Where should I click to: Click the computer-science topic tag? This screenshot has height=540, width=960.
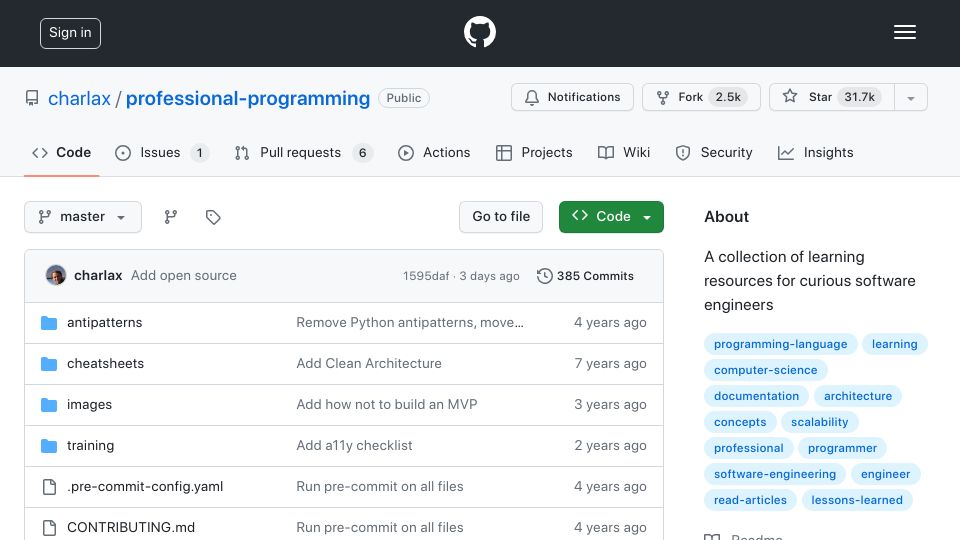(x=765, y=370)
